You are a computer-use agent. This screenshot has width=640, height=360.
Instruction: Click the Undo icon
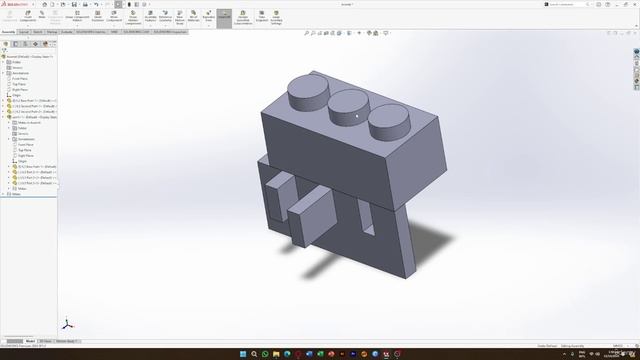96,4
